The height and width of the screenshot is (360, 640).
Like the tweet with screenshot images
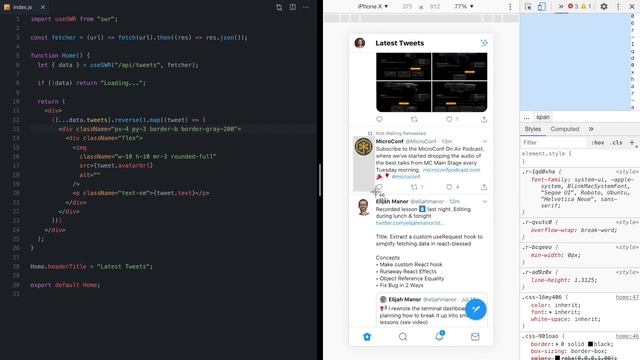(449, 119)
